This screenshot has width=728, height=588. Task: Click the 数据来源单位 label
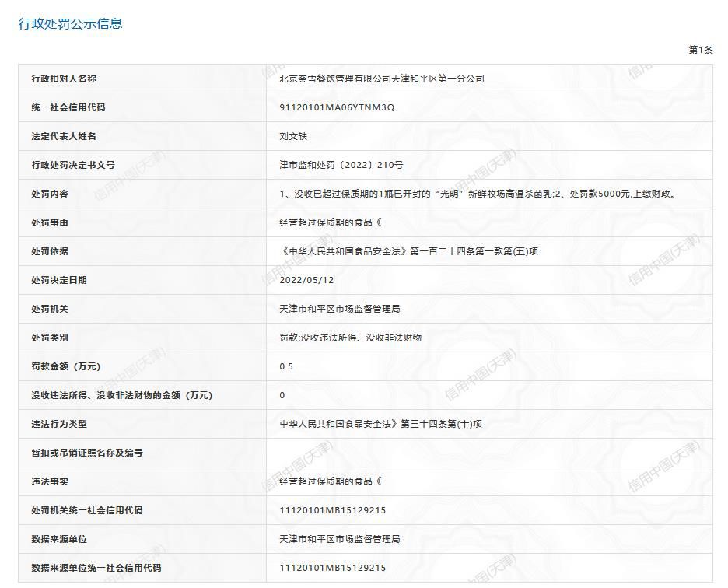pyautogui.click(x=59, y=539)
